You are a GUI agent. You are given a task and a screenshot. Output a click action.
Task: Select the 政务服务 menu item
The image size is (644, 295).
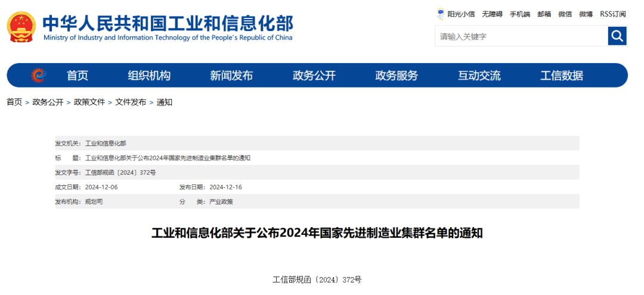coord(397,76)
